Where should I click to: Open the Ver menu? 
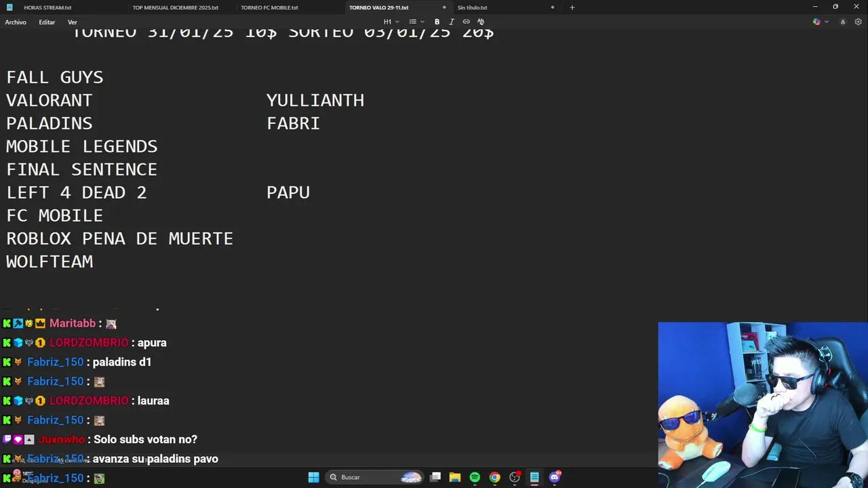click(72, 22)
